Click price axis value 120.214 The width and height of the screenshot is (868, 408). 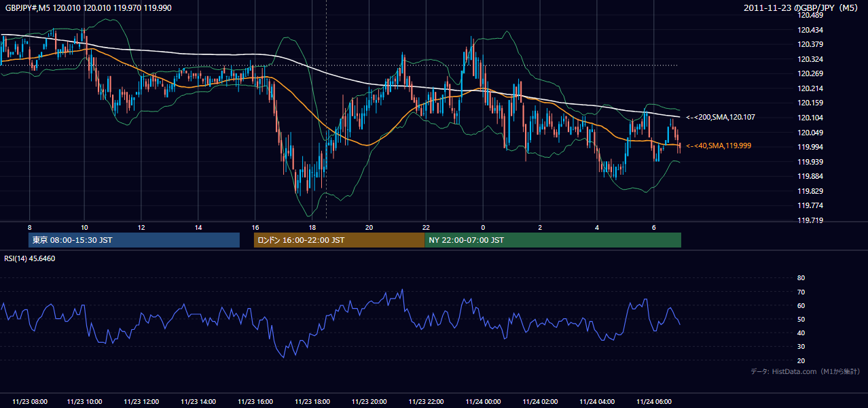point(810,88)
